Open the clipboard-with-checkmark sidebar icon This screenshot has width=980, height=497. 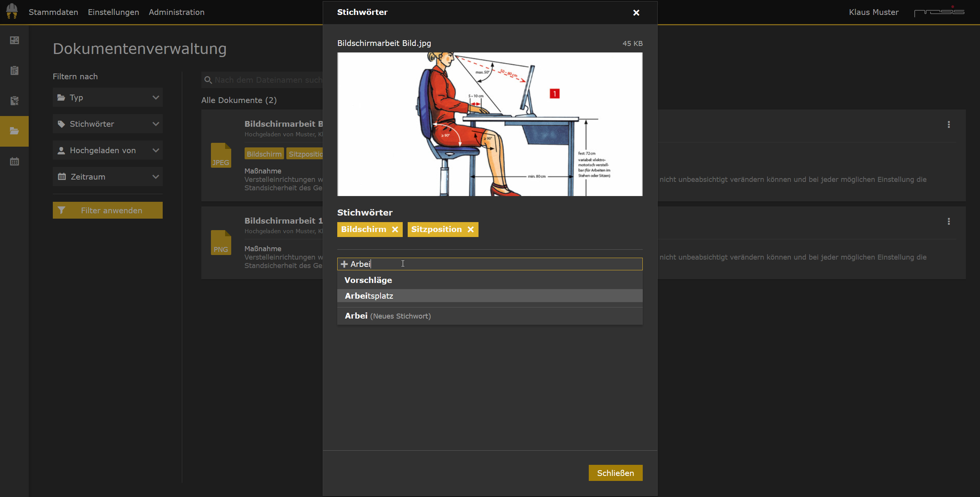[14, 101]
